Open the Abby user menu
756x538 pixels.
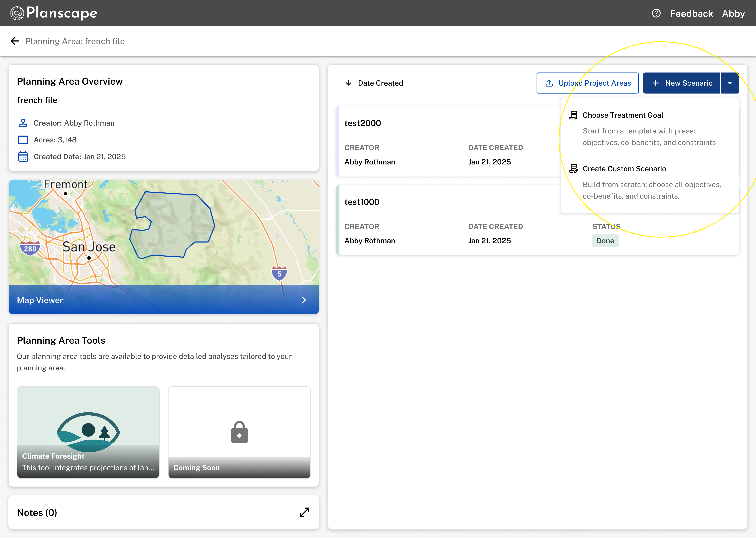tap(733, 13)
